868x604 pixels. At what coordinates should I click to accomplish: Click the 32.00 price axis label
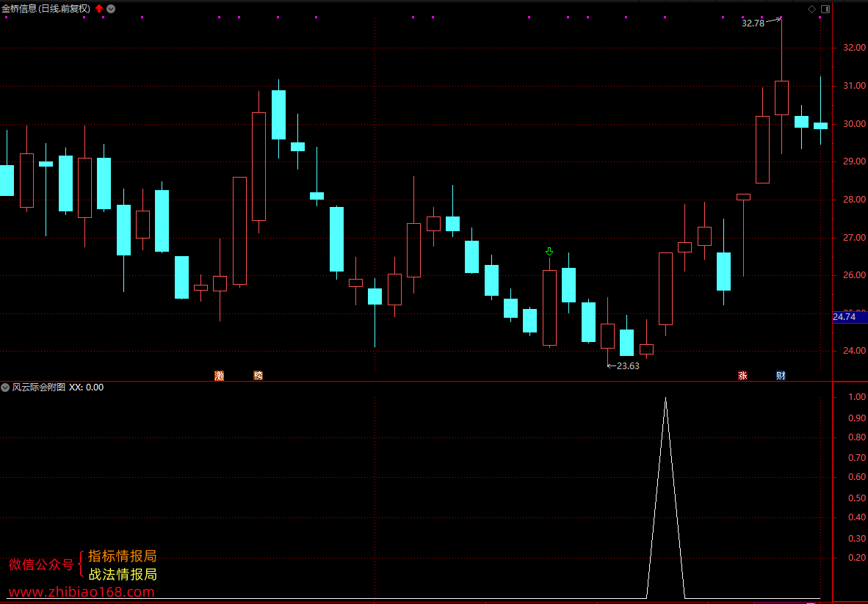tap(854, 48)
